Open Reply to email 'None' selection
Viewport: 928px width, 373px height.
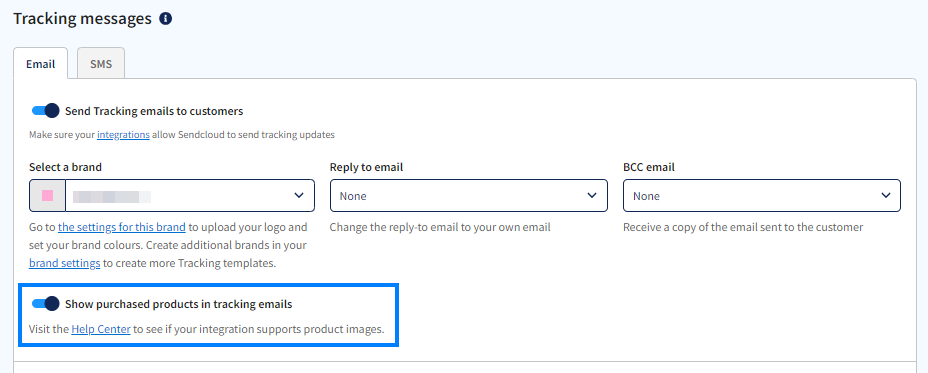coord(469,195)
